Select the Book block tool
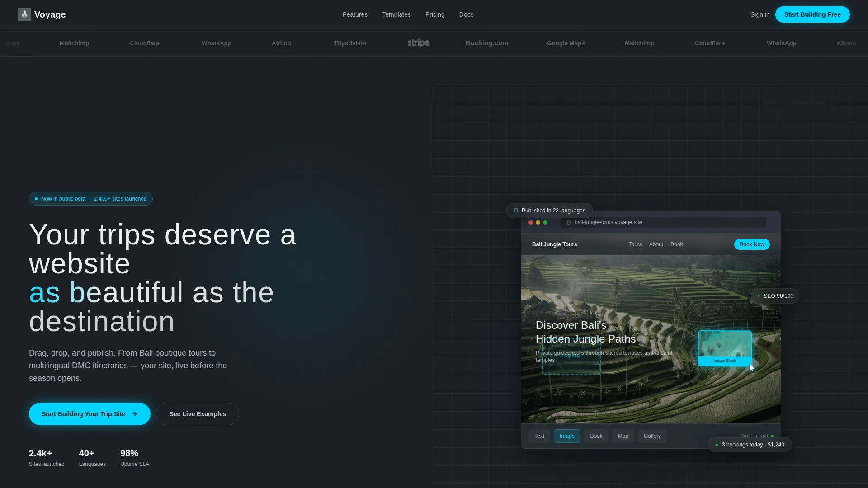The height and width of the screenshot is (488, 868). point(596,436)
